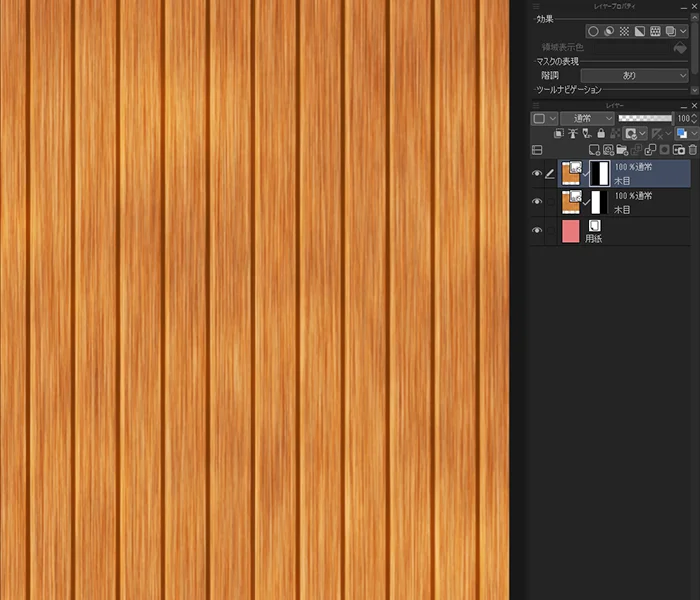Tick the selection checkbox of second 木目 layer
700x600 pixels.
click(x=551, y=202)
